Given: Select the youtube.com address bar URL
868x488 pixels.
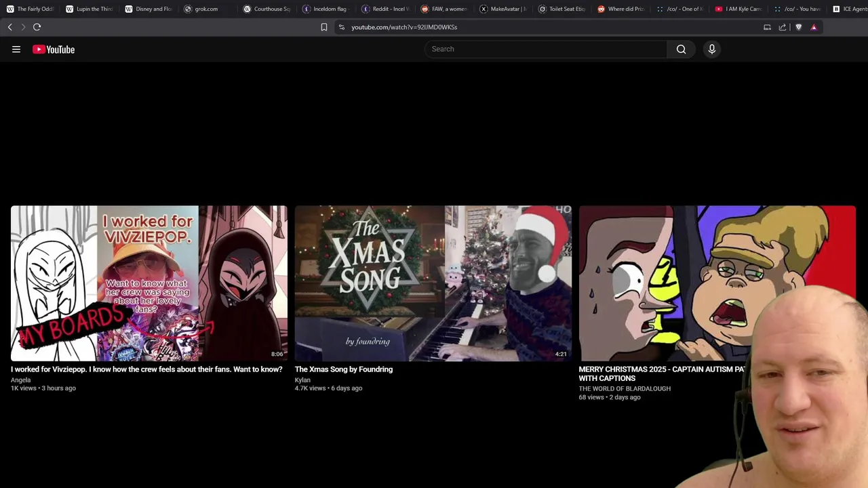Looking at the screenshot, I should coord(404,27).
